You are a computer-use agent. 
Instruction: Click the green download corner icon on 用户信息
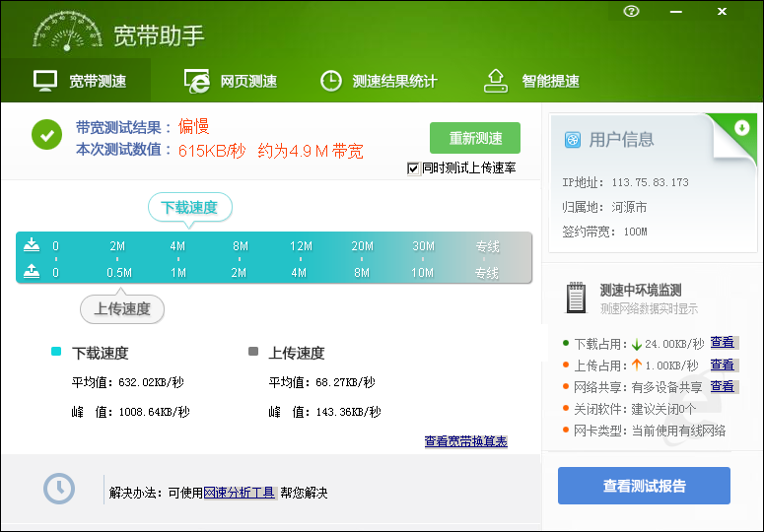(x=741, y=128)
